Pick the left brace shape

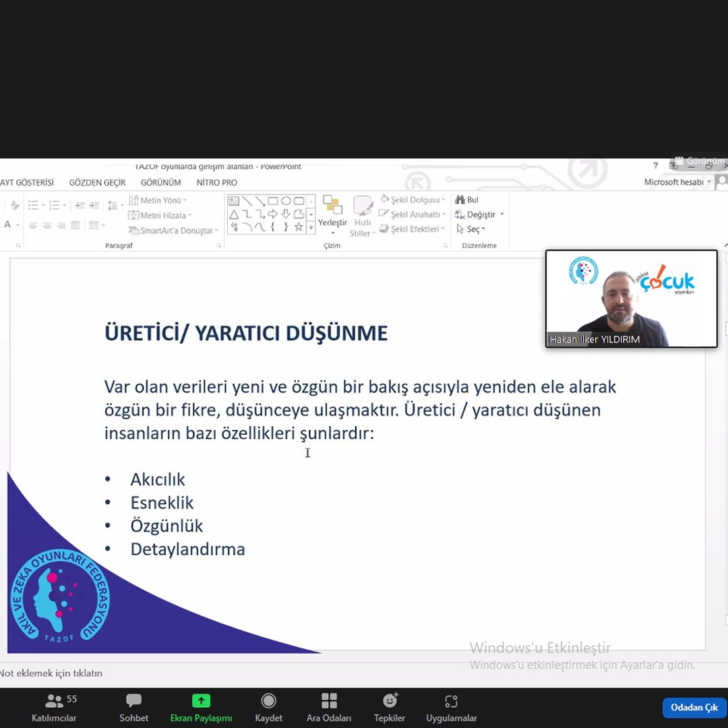click(273, 227)
